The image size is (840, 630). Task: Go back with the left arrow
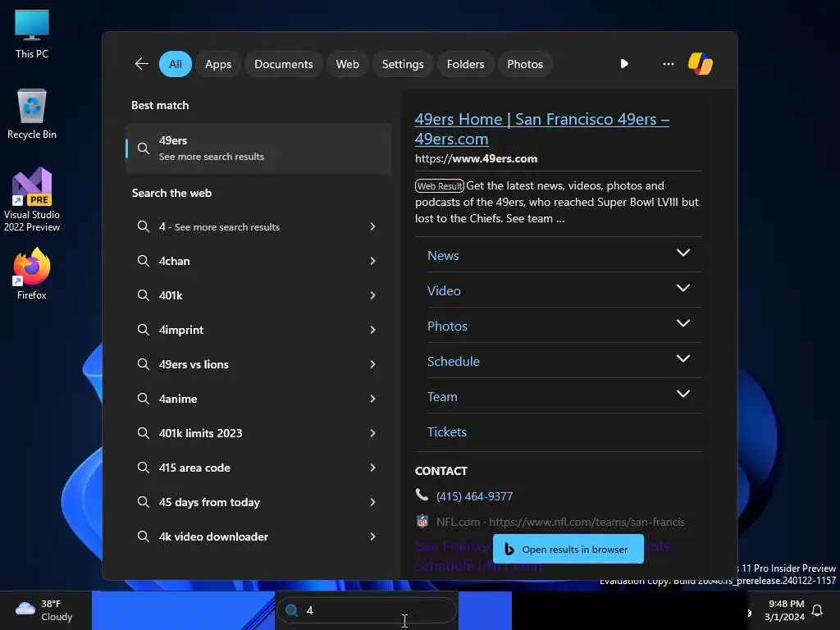[141, 64]
